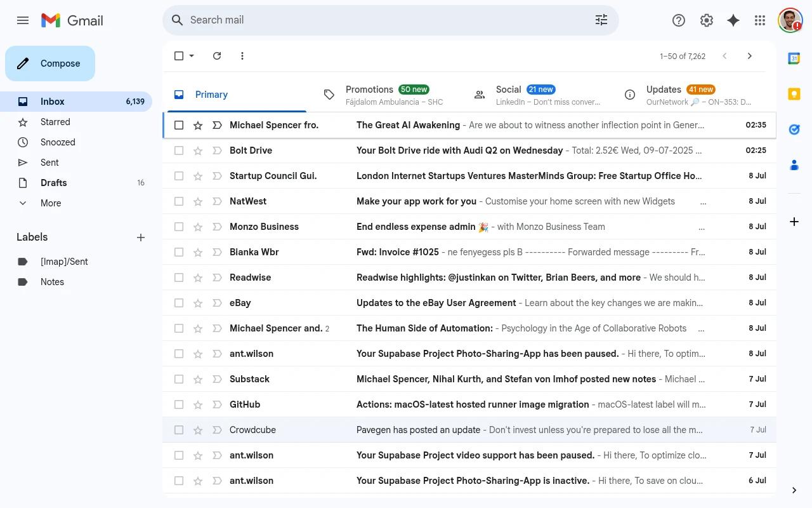Open The Great AI Awakening email

469,125
